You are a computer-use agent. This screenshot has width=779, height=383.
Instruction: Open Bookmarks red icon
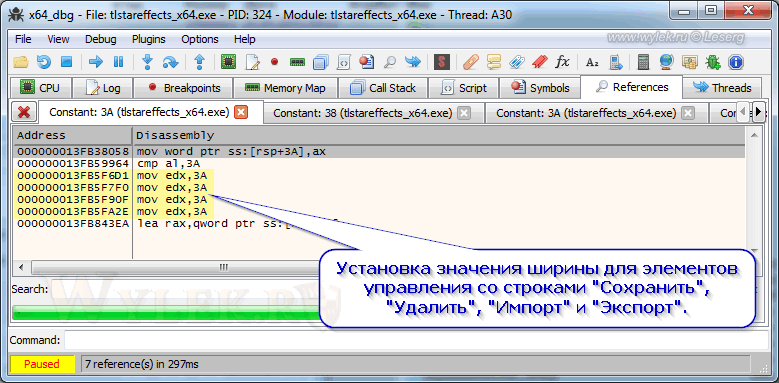pyautogui.click(x=540, y=62)
